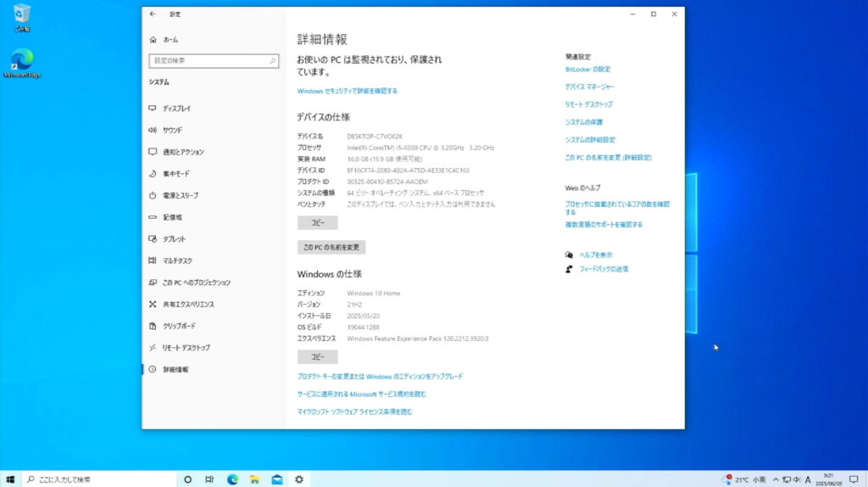Click コピー button under Windows の仕様

[317, 357]
